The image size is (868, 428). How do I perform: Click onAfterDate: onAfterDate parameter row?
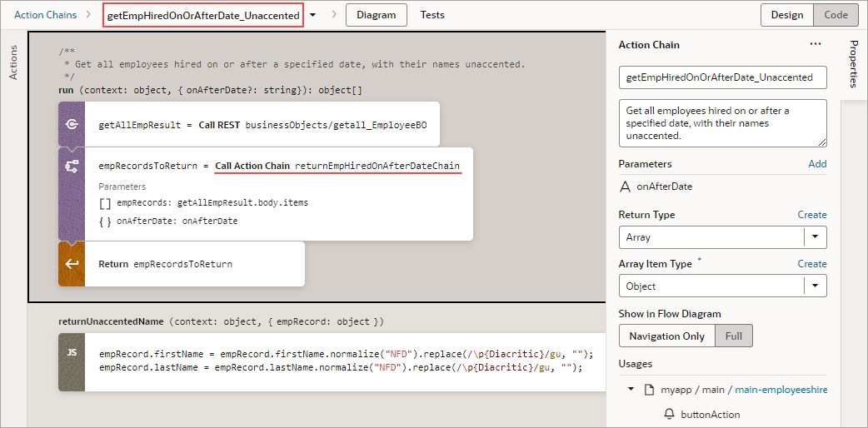click(x=177, y=221)
